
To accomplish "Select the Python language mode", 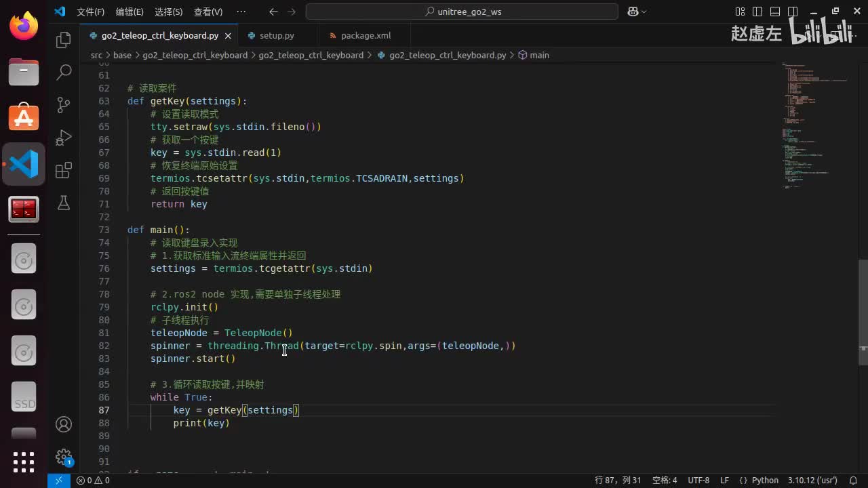I will click(x=759, y=481).
